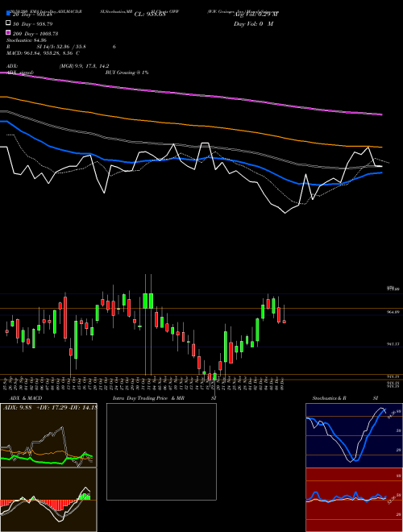This screenshot has height=532, width=403.
Task: Click the ADX: 9.88 +DY: 17.29 header text
Action: 50,407
